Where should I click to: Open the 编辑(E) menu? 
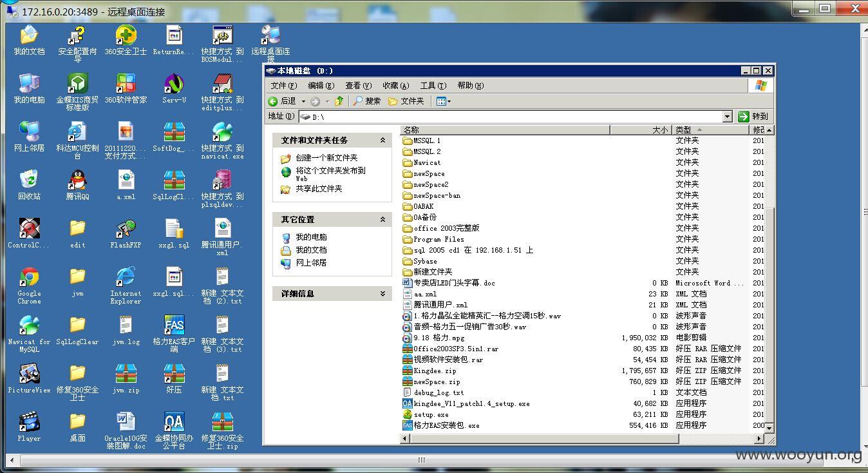click(x=321, y=85)
